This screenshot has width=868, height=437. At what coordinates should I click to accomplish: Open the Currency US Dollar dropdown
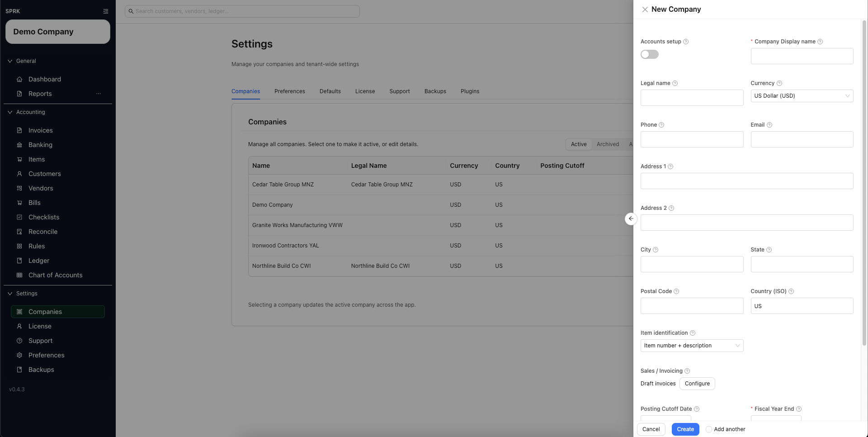coord(802,96)
